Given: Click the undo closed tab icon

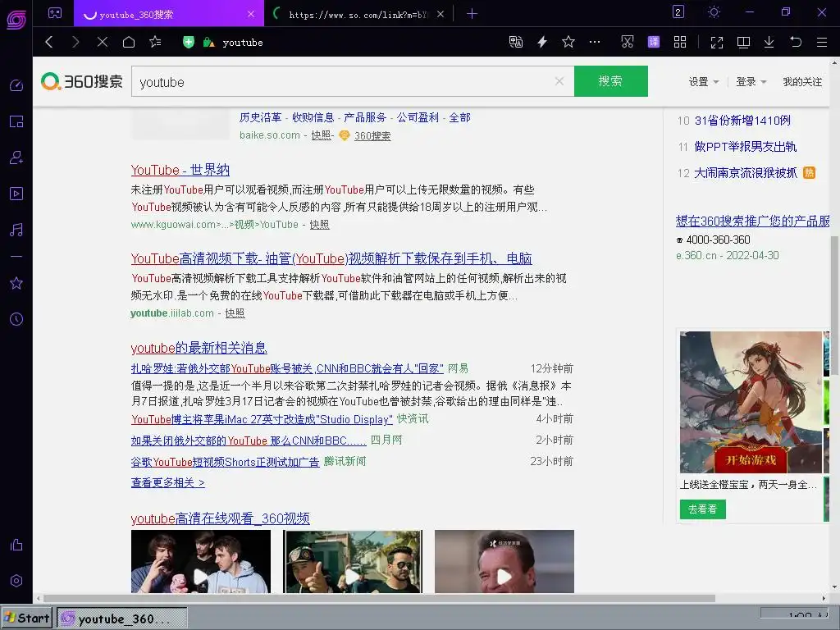Looking at the screenshot, I should coord(796,42).
